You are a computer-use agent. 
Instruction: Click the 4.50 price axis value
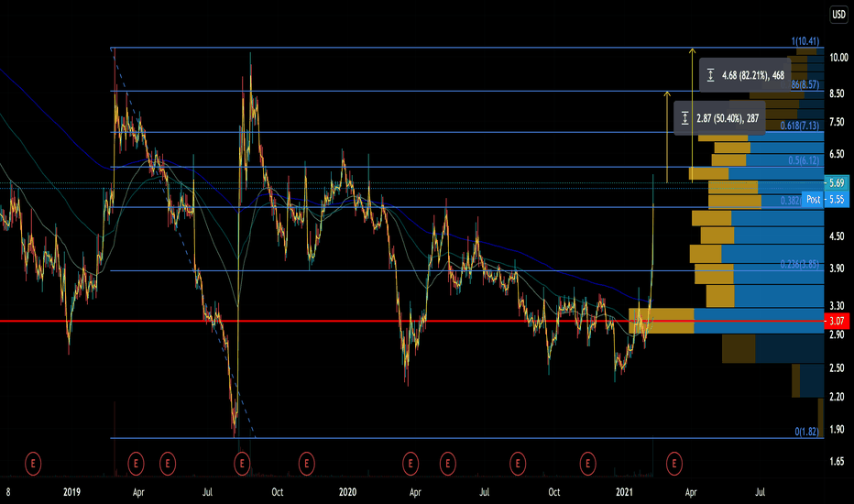[838, 236]
